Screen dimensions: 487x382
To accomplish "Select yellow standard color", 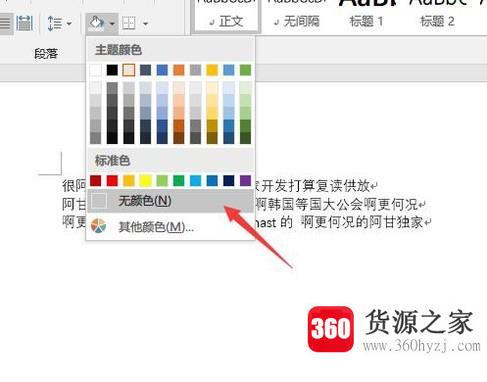I will coord(145,181).
